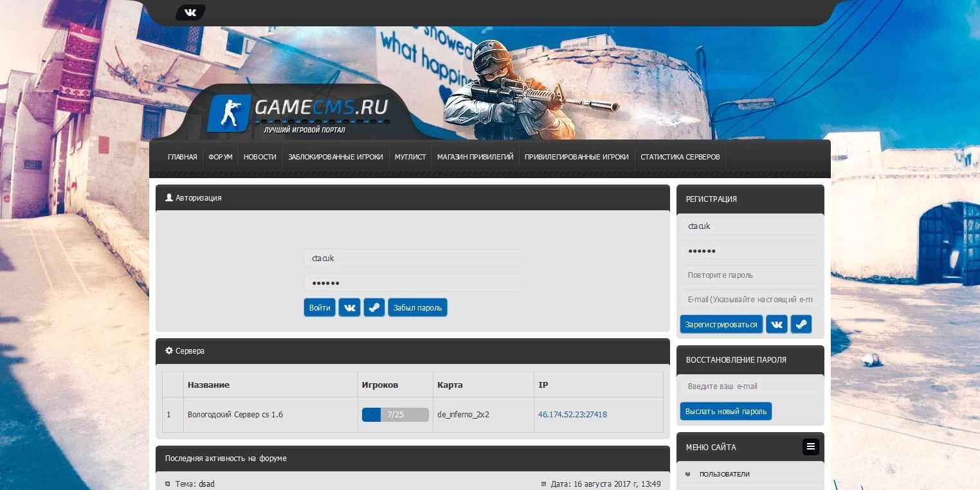This screenshot has height=490, width=980.
Task: Open Магазин привилегий page
Action: pos(475,157)
